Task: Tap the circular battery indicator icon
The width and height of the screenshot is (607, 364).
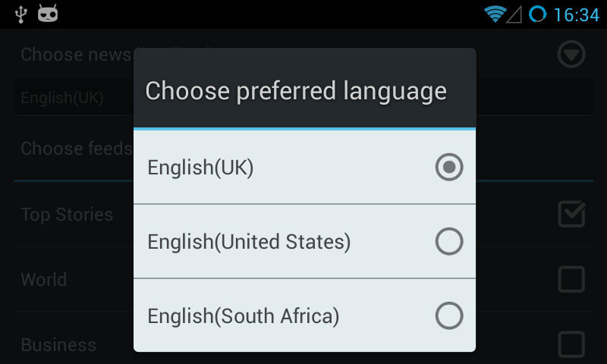Action: [537, 14]
